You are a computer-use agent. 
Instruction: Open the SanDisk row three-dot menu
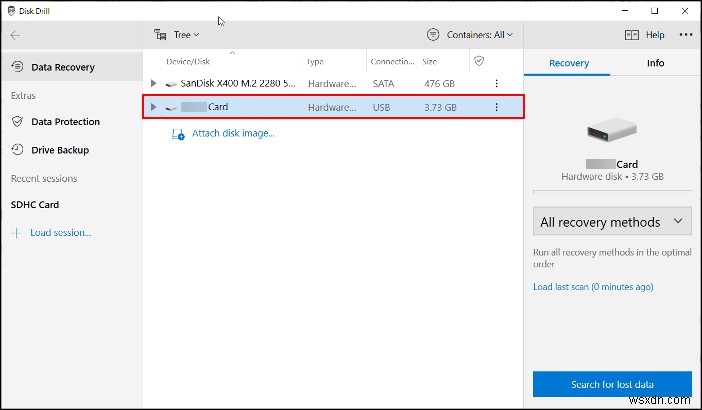pos(496,83)
